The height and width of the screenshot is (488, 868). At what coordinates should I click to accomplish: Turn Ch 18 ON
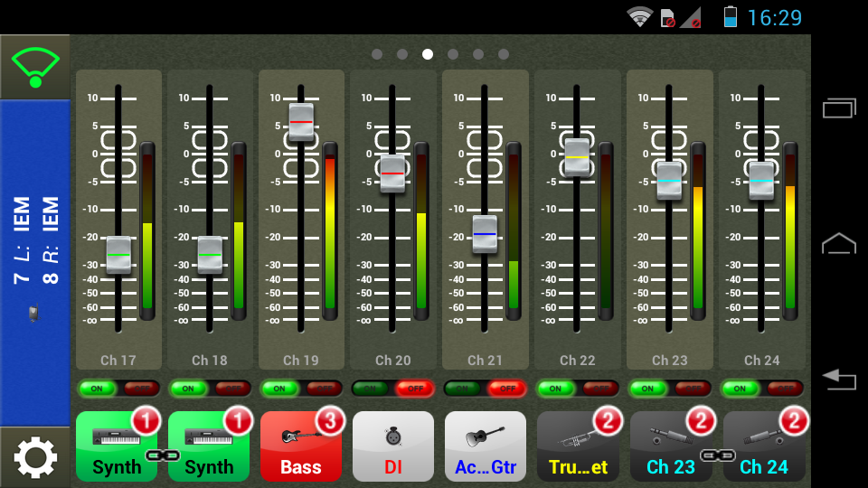point(188,389)
